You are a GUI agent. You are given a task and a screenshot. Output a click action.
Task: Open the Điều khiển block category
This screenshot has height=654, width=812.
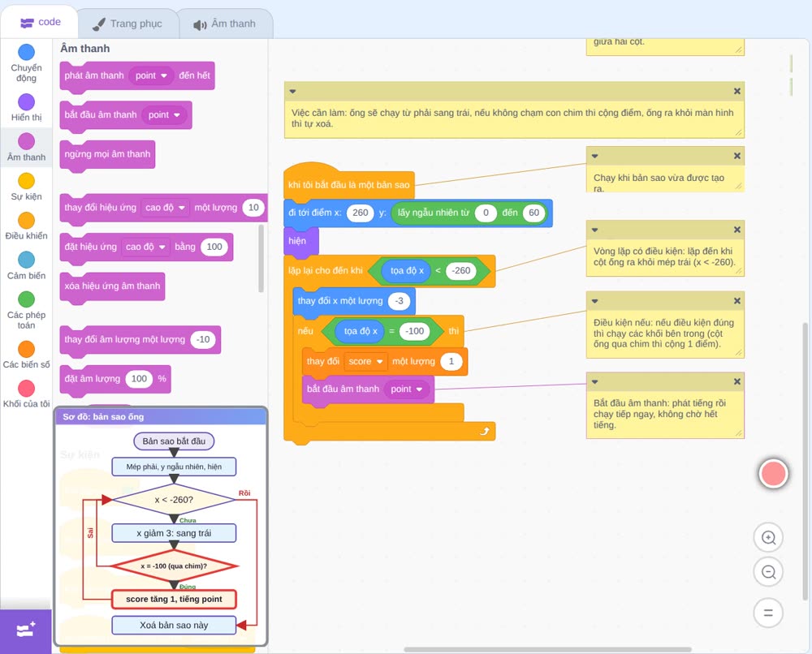tap(26, 226)
